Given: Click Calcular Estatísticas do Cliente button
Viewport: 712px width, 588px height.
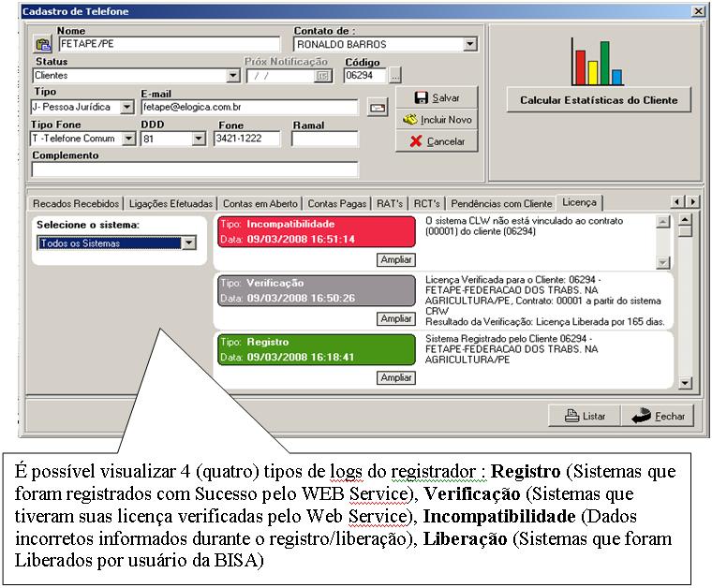Looking at the screenshot, I should (x=598, y=100).
